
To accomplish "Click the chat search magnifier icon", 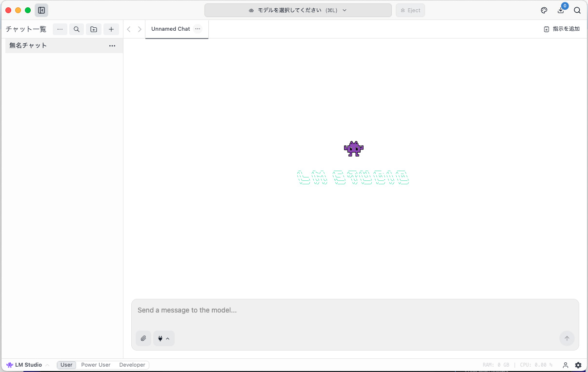I will (x=77, y=29).
